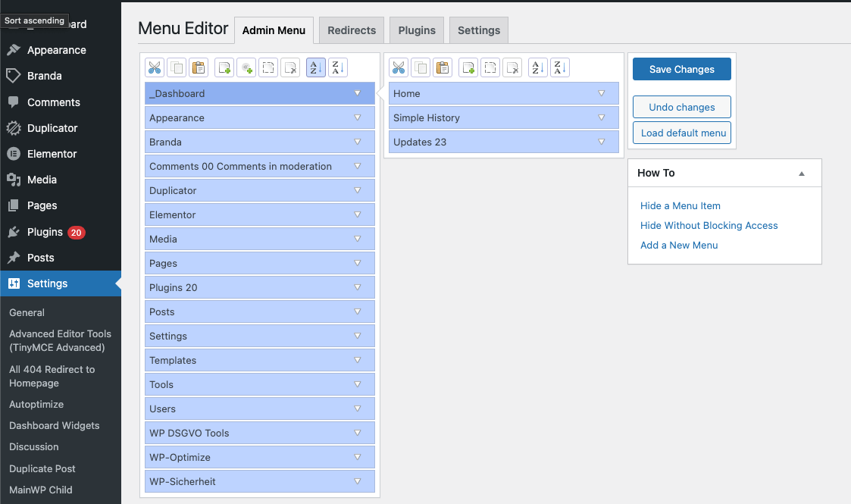Paste item using the submenu toolbar clipboard icon
This screenshot has height=504, width=851.
(x=443, y=67)
